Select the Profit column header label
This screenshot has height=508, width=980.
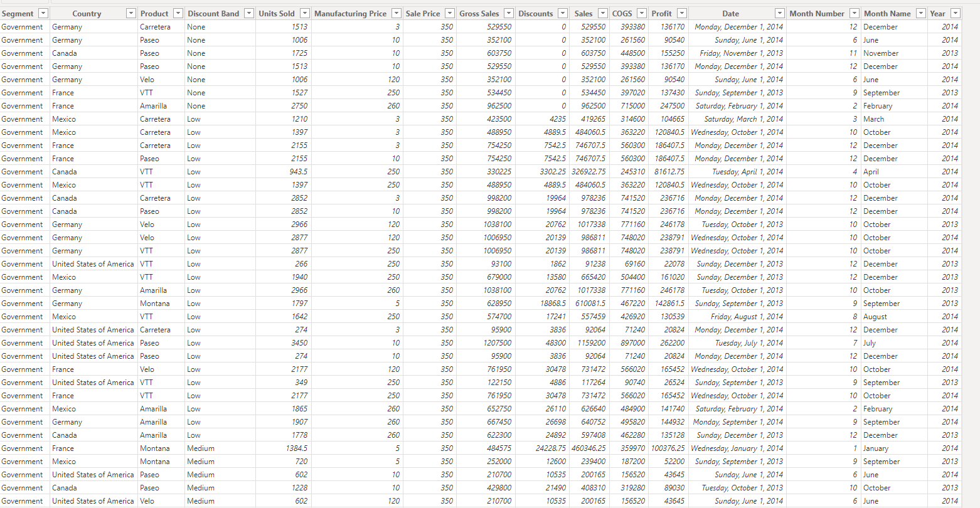pyautogui.click(x=661, y=13)
